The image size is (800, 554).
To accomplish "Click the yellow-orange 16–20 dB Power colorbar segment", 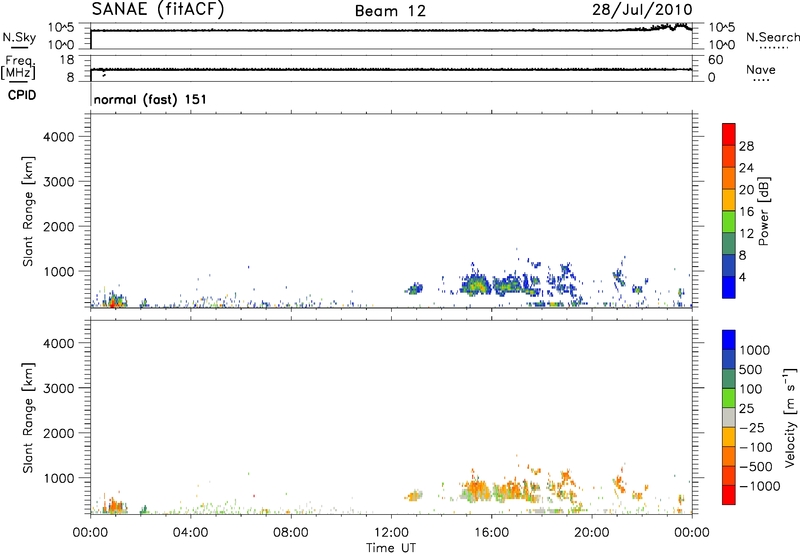I will (x=729, y=200).
